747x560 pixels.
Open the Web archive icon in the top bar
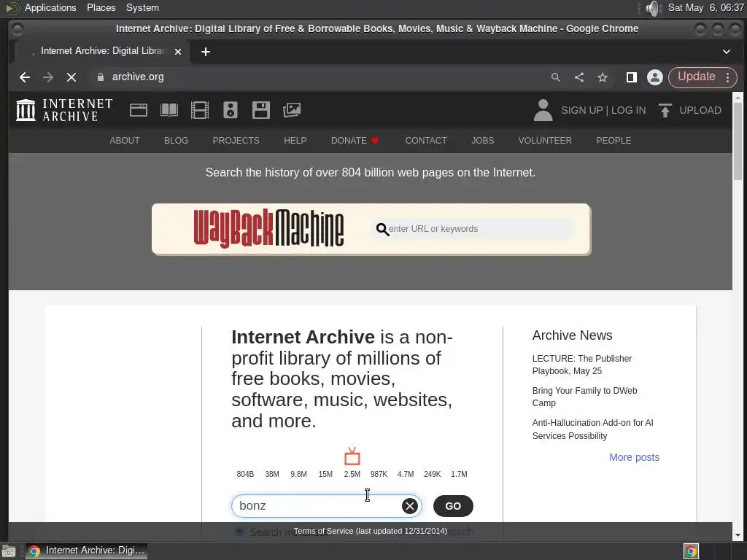click(x=138, y=111)
